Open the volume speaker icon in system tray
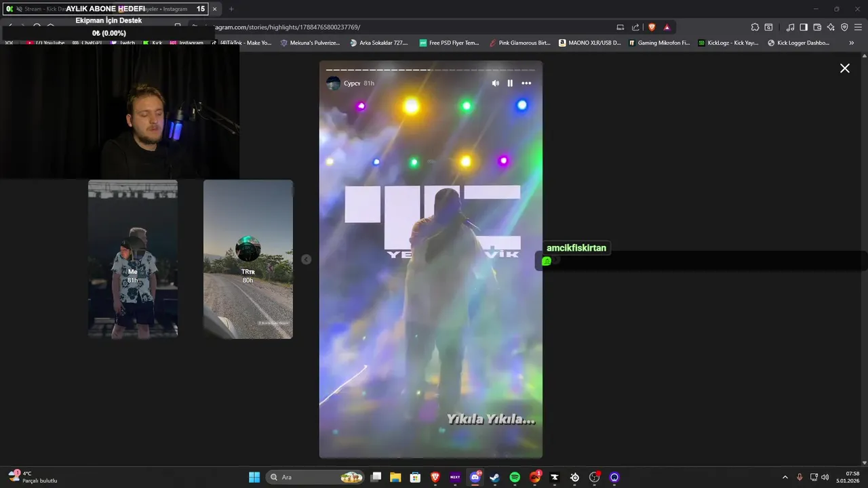The height and width of the screenshot is (488, 868). coord(825,477)
